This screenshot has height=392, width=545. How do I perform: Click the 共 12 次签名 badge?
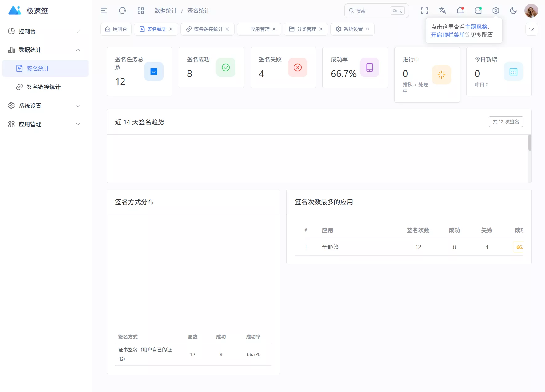(x=506, y=122)
